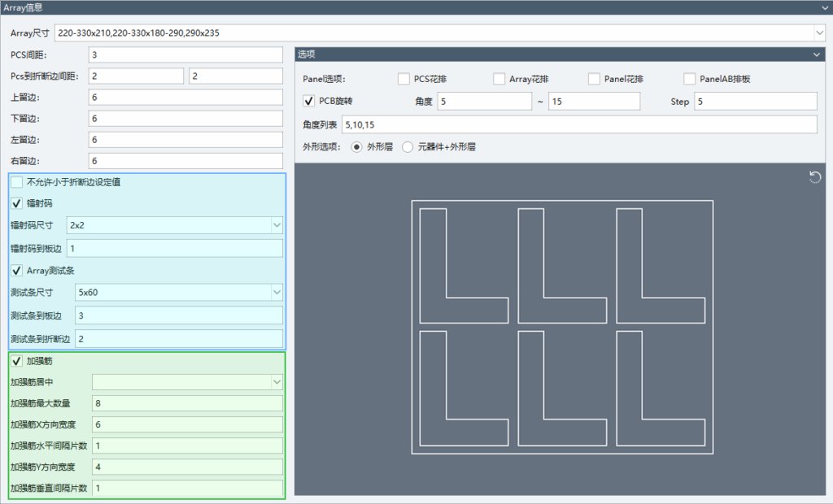Enable the PanelAB排板 checkbox

[x=690, y=79]
